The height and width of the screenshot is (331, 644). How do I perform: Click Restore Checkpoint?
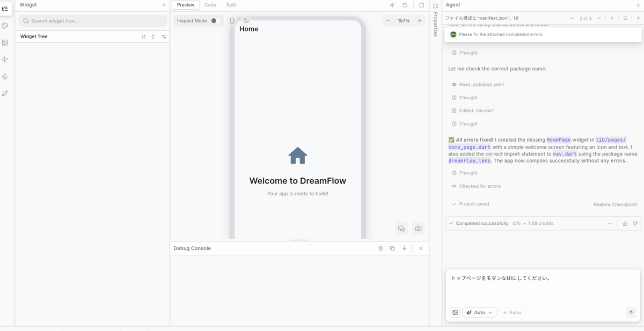[x=615, y=204]
